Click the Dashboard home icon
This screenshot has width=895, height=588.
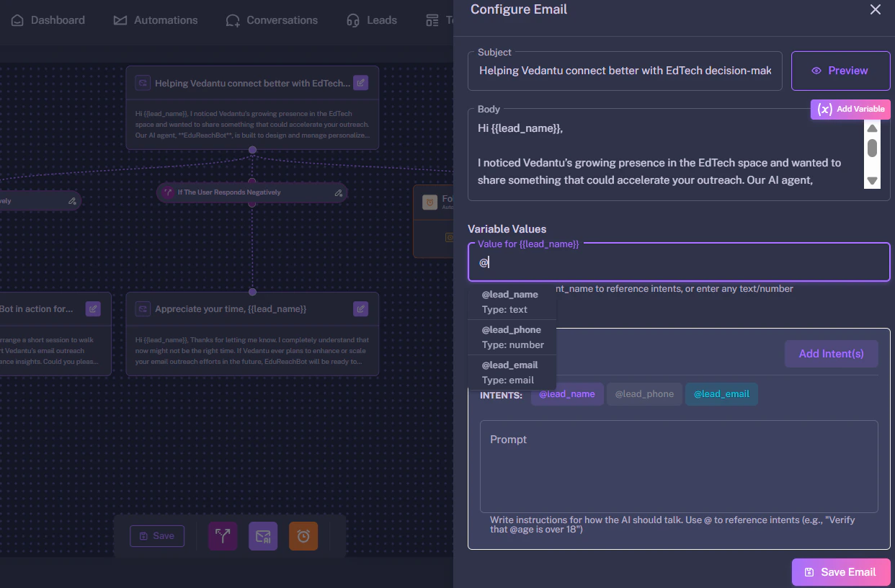pos(16,20)
